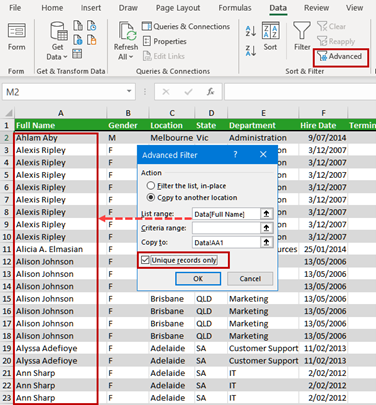Image resolution: width=376 pixels, height=405 pixels.
Task: Open the Advanced filter command
Action: tap(340, 56)
